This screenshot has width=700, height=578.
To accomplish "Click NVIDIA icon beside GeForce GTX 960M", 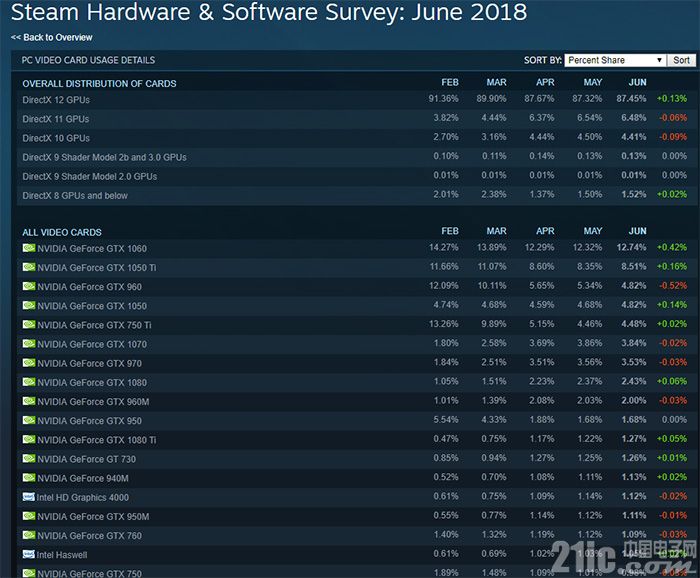I will click(x=29, y=401).
